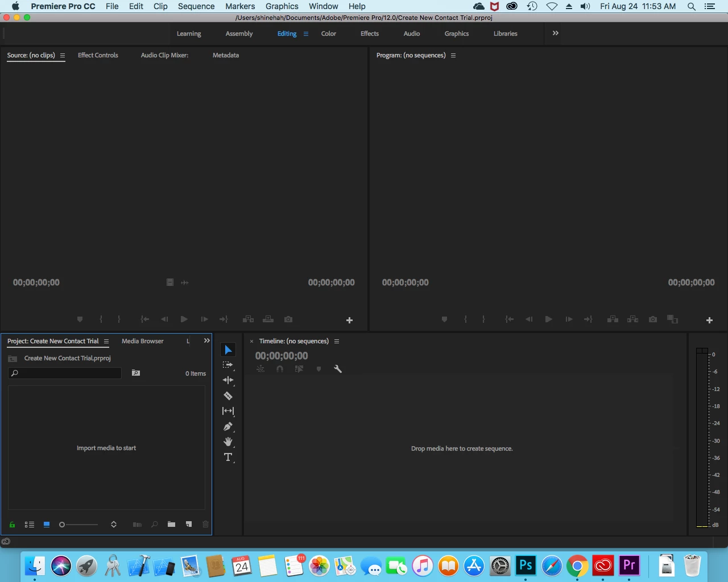
Task: Select the Slip tool
Action: point(228,411)
